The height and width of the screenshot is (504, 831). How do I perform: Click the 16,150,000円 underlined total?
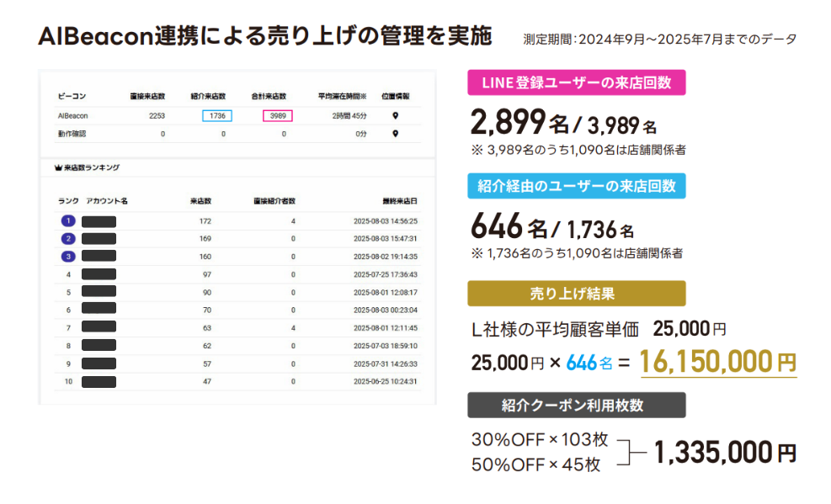coord(717,362)
